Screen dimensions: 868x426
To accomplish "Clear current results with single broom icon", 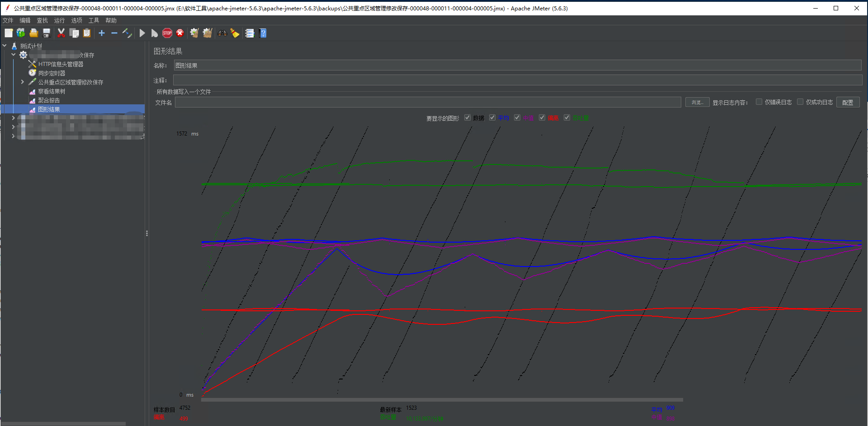I will pyautogui.click(x=194, y=33).
